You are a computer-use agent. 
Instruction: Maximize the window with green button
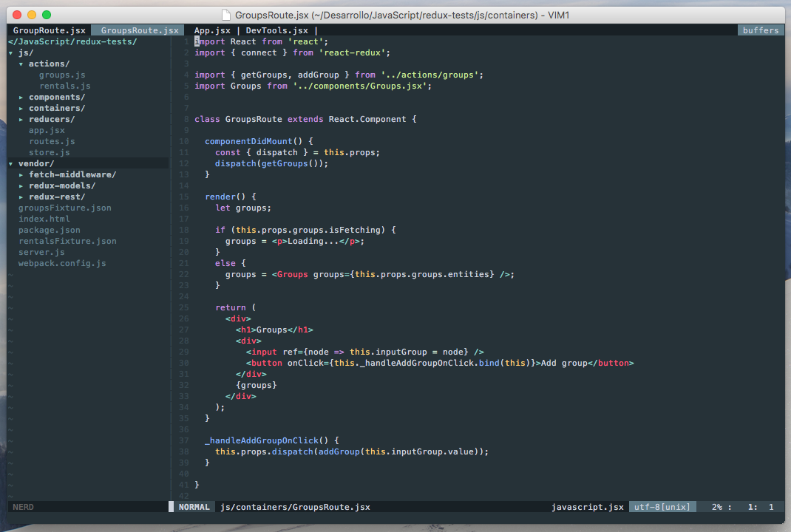coord(47,15)
